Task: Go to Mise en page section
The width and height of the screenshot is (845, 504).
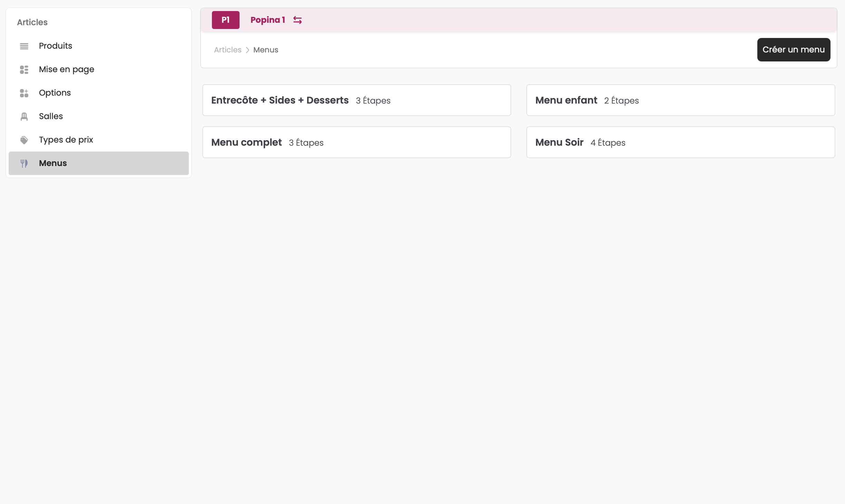Action: click(x=66, y=69)
